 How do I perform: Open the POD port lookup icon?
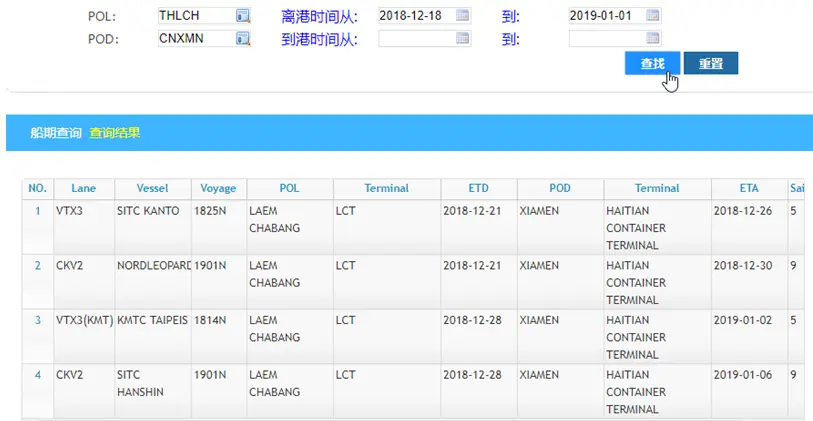243,38
